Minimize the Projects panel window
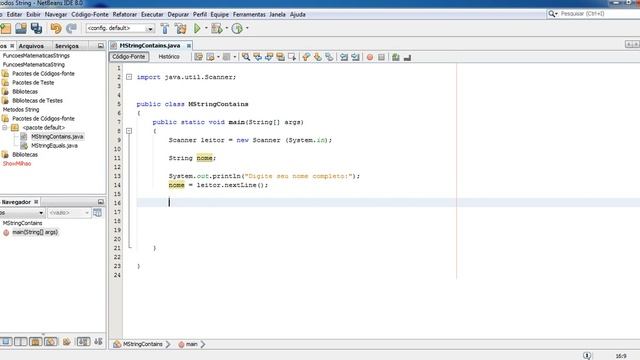 (100, 46)
